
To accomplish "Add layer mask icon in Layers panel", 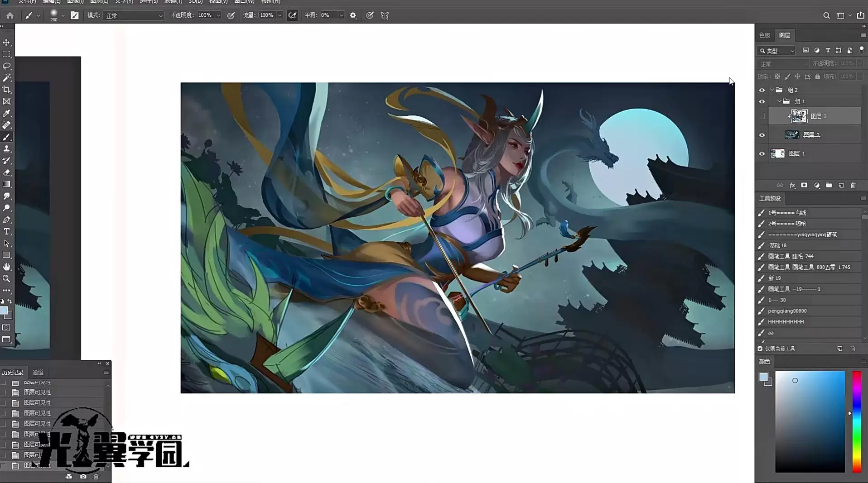I will (804, 186).
